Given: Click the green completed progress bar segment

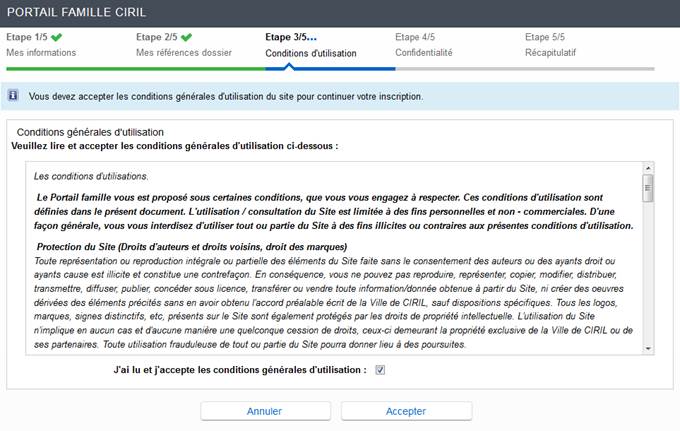Looking at the screenshot, I should 135,69.
